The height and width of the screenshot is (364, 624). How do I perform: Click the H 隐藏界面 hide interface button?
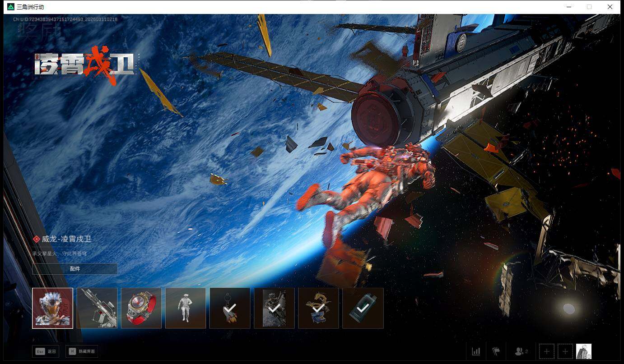82,351
